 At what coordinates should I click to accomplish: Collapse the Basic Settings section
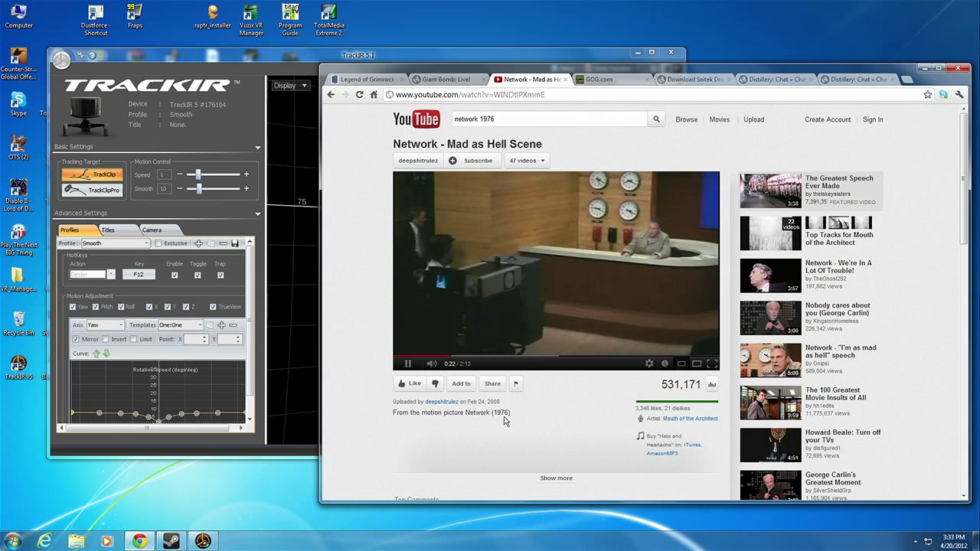[x=257, y=148]
